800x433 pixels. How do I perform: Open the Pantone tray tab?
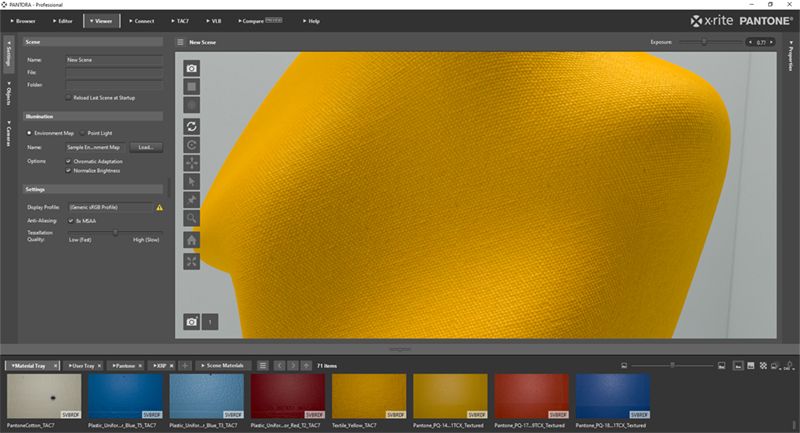click(123, 366)
